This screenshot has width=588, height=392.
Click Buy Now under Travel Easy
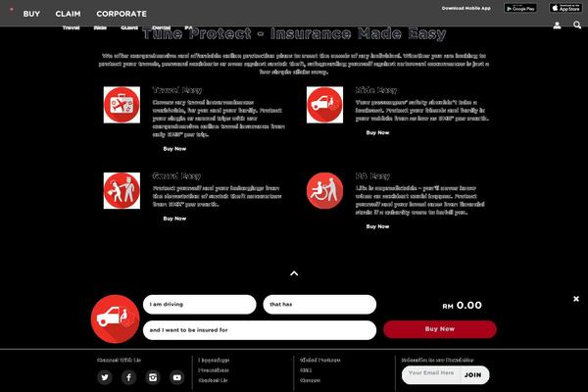[x=174, y=149]
